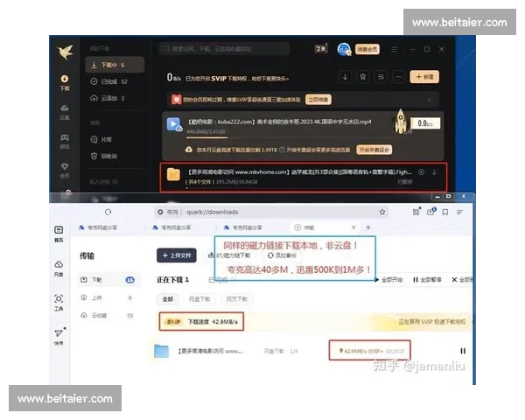Select the 网盘下载 filter chip
The width and height of the screenshot is (525, 420).
[199, 299]
